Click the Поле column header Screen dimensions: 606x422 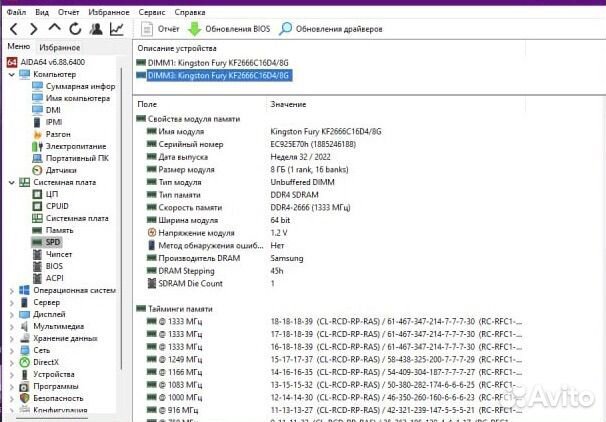click(147, 104)
